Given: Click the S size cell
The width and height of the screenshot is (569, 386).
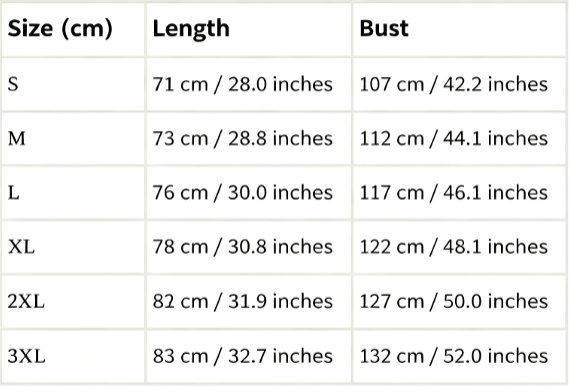Looking at the screenshot, I should (x=73, y=85).
